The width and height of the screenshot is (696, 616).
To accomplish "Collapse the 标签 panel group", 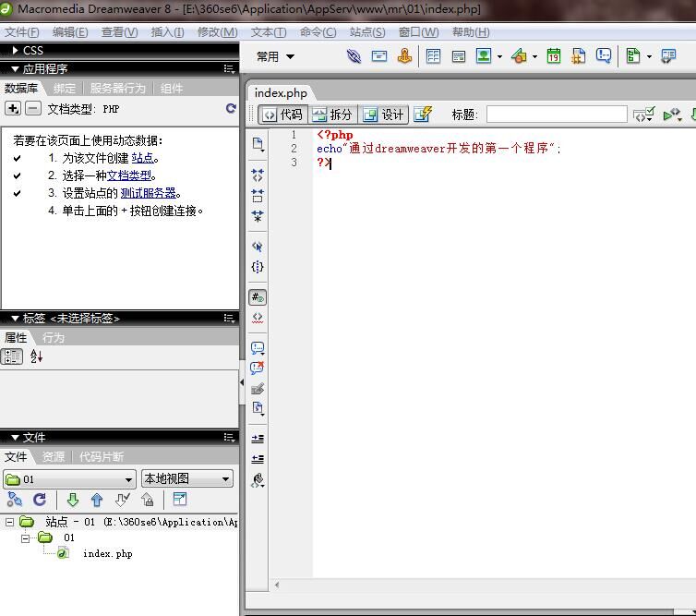I will (15, 319).
